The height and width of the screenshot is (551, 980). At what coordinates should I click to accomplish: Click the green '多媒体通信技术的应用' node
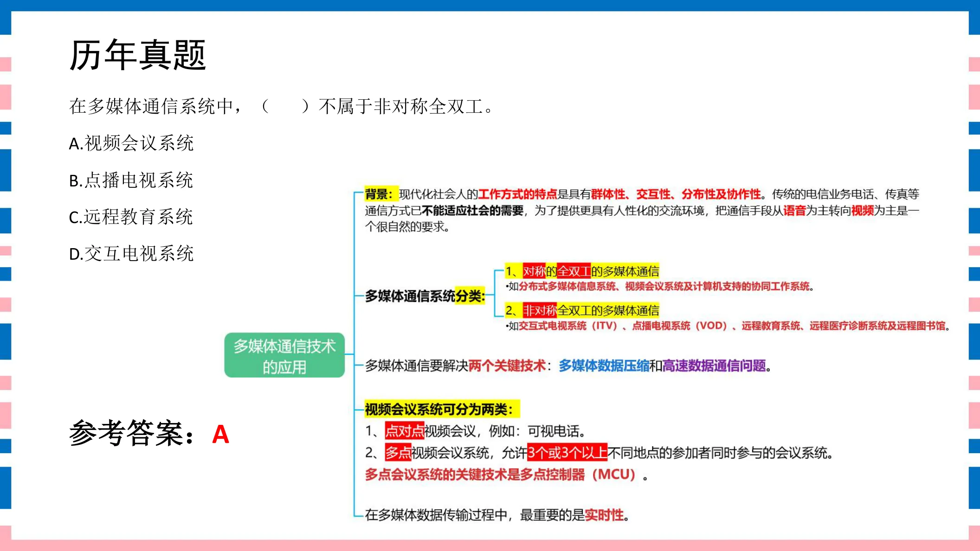point(284,355)
